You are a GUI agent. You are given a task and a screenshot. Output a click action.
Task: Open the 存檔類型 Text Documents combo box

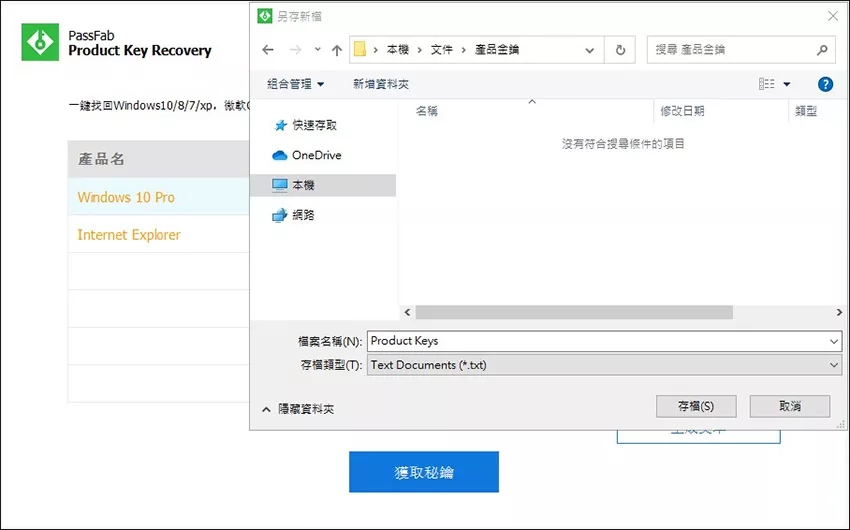pyautogui.click(x=604, y=365)
